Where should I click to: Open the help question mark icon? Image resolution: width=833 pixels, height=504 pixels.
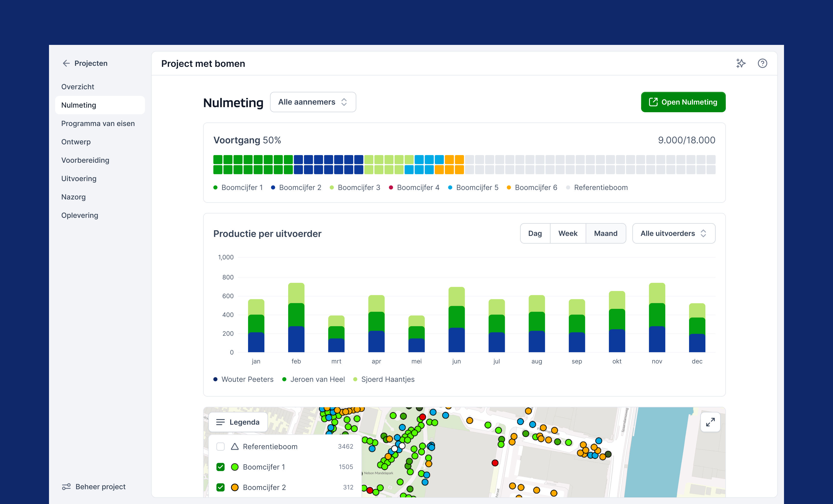click(x=762, y=63)
